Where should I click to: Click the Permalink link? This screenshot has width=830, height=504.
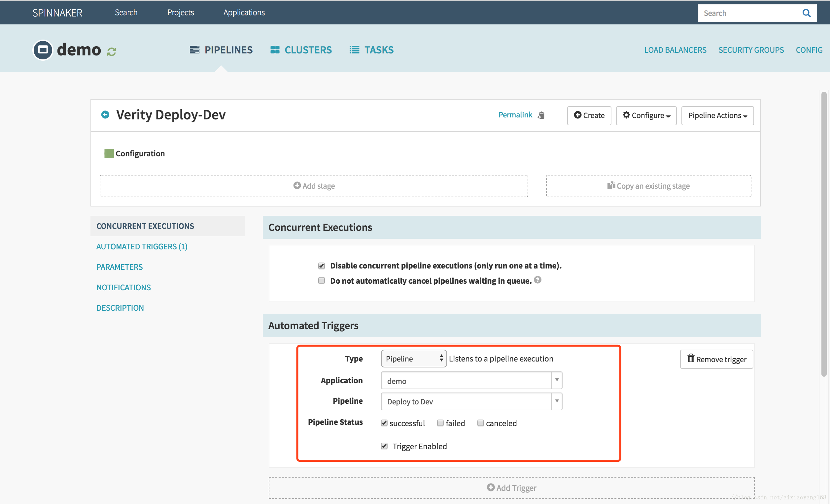pos(515,115)
